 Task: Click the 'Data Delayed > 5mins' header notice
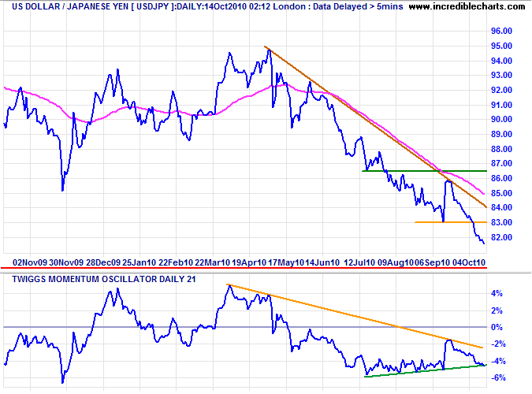click(358, 6)
